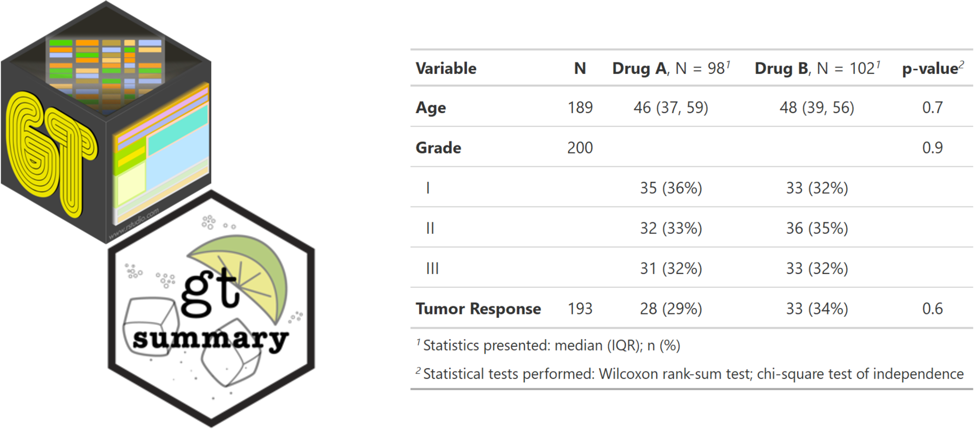Click the Grade row label
Screen dimensions: 980x444
pos(438,148)
